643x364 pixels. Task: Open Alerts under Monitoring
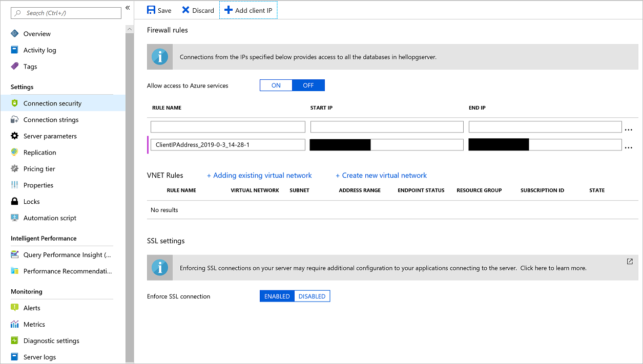32,308
